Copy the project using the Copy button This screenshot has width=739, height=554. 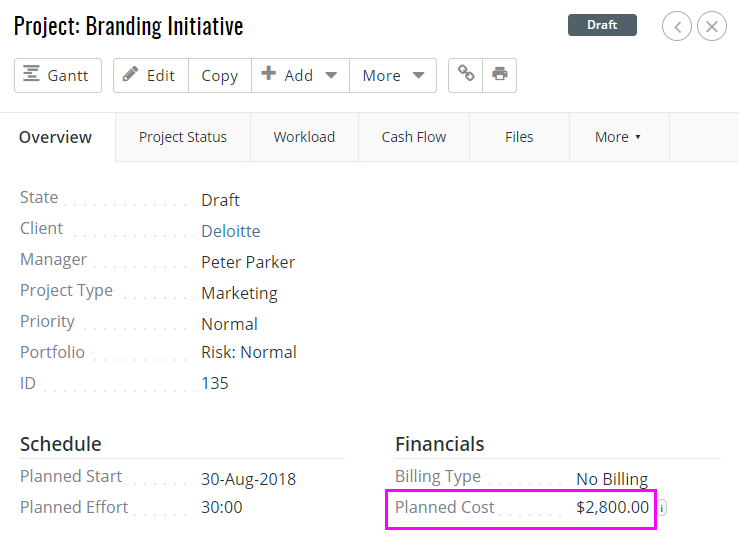click(x=219, y=76)
